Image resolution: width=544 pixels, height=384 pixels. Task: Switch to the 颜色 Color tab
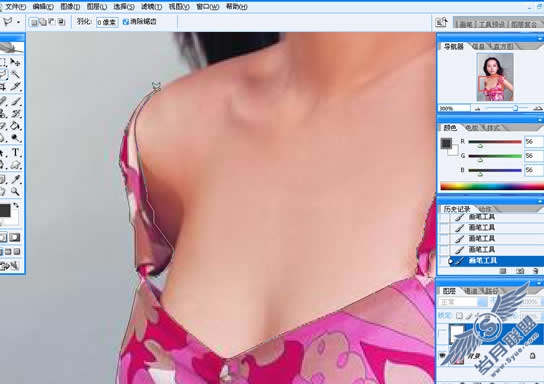[450, 128]
